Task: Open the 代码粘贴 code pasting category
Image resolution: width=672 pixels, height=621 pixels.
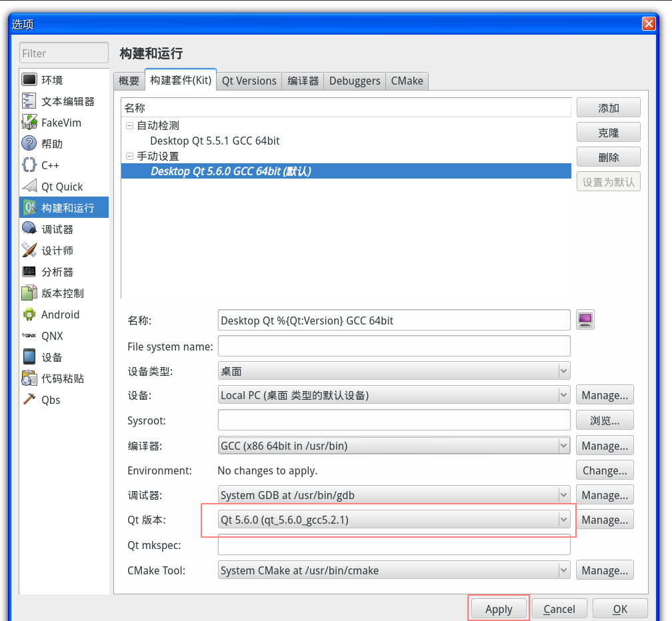Action: click(64, 378)
